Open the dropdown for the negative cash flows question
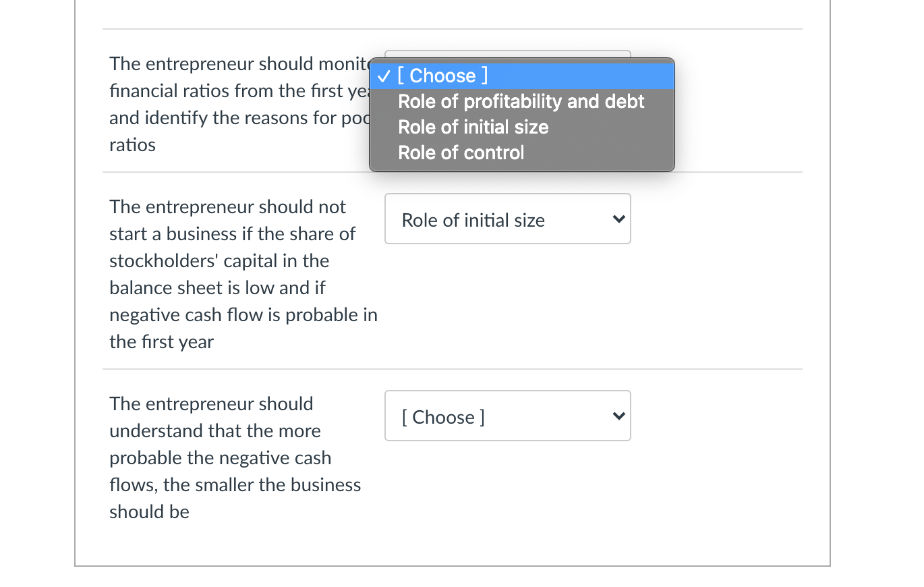The width and height of the screenshot is (924, 587). [507, 416]
